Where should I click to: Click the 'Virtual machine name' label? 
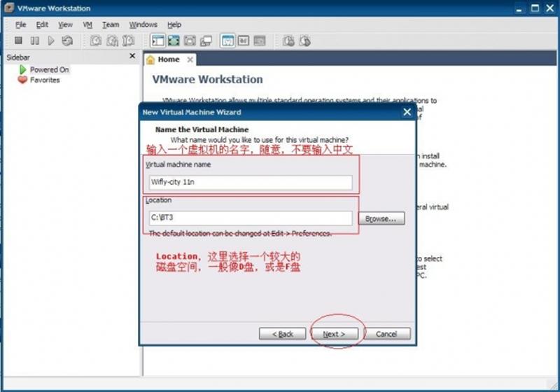pyautogui.click(x=178, y=164)
